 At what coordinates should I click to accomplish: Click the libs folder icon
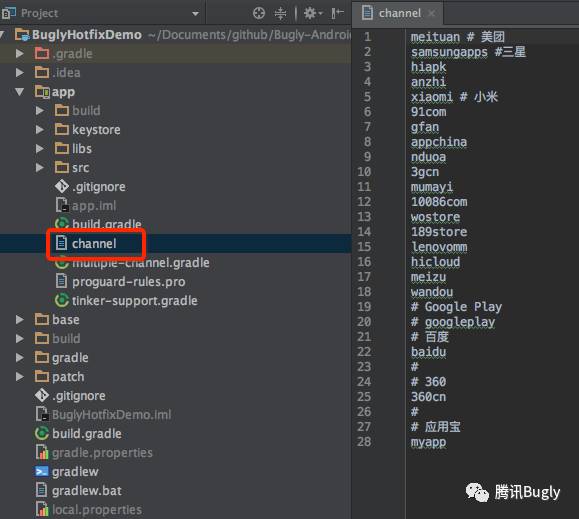click(62, 148)
